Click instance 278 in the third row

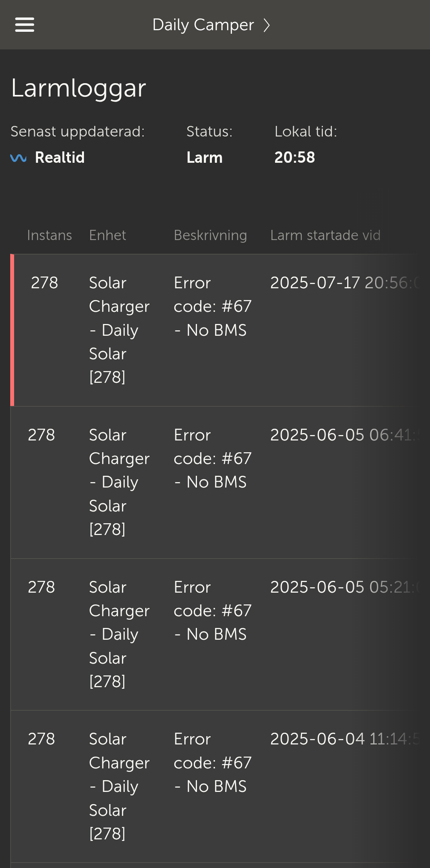pos(42,587)
